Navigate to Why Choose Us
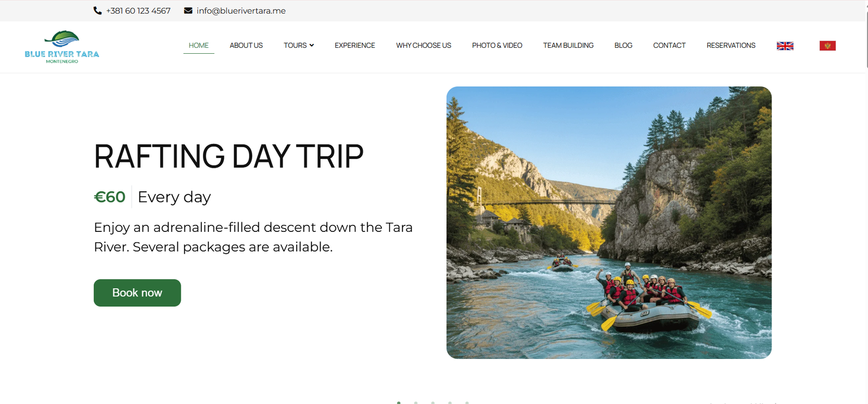This screenshot has width=868, height=404. pos(424,46)
